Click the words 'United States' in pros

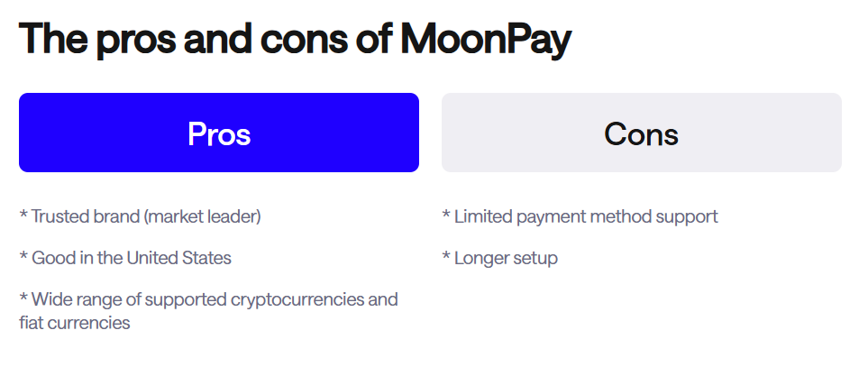[178, 258]
